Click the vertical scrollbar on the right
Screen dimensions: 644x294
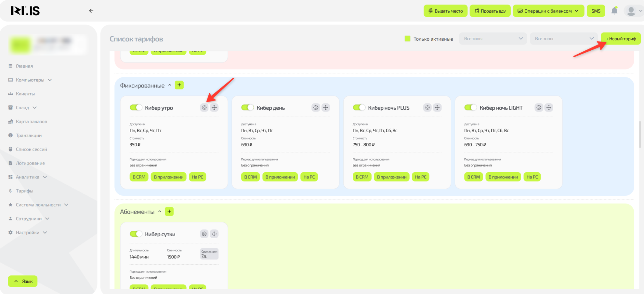tap(640, 134)
